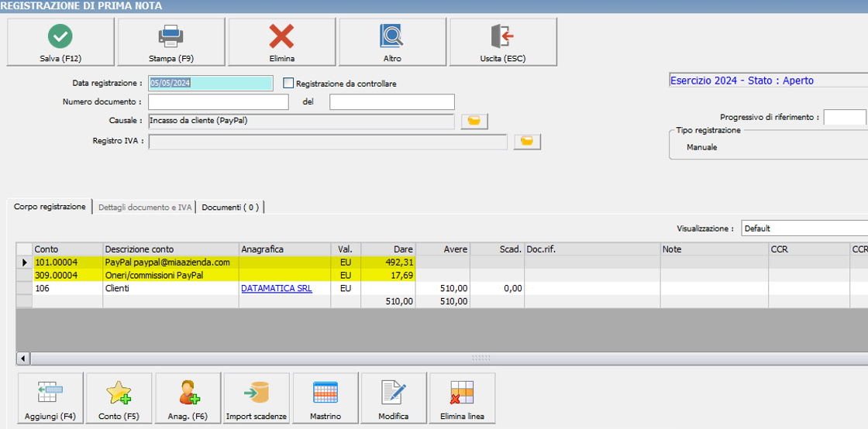The width and height of the screenshot is (868, 429).
Task: Select the Dare amount 17,69
Action: (x=388, y=276)
